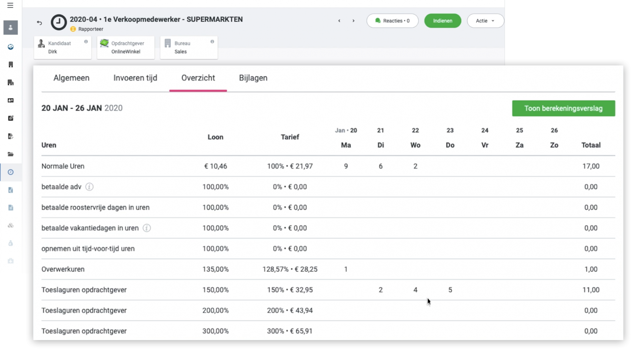Image resolution: width=644 pixels, height=359 pixels.
Task: Switch to the Invoeren tijd tab
Action: tap(135, 78)
